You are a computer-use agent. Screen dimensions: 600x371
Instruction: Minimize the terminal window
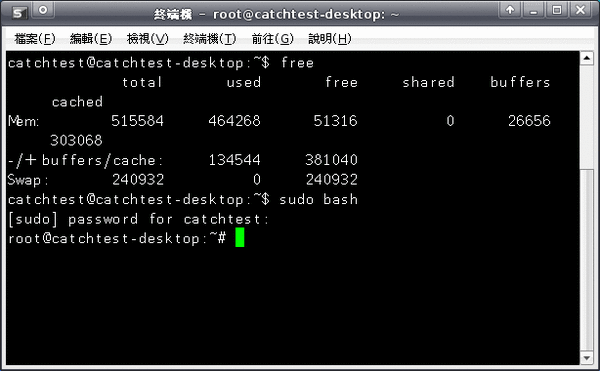coord(533,10)
